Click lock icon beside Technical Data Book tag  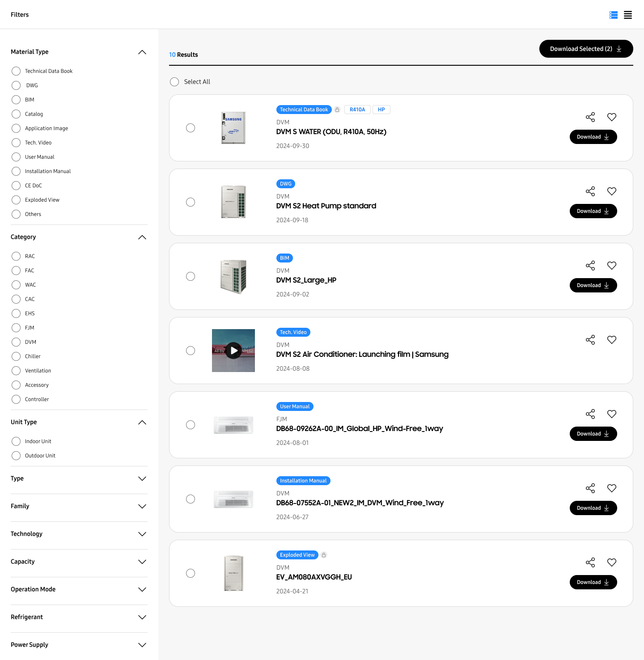(337, 110)
